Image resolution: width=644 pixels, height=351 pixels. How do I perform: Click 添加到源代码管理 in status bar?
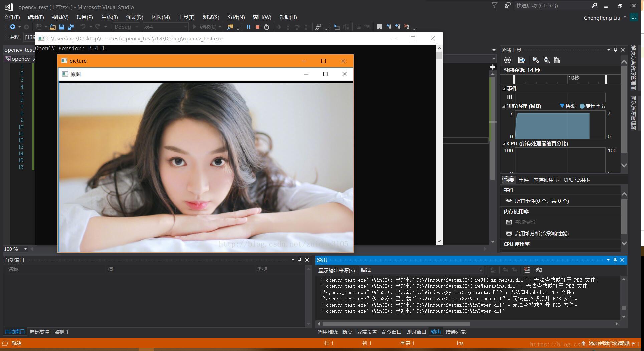click(x=608, y=343)
